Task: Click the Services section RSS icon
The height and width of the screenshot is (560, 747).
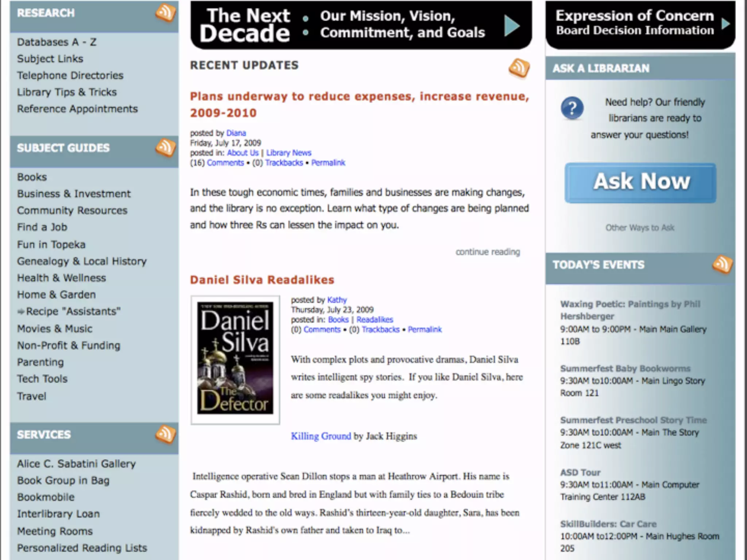Action: [x=165, y=434]
